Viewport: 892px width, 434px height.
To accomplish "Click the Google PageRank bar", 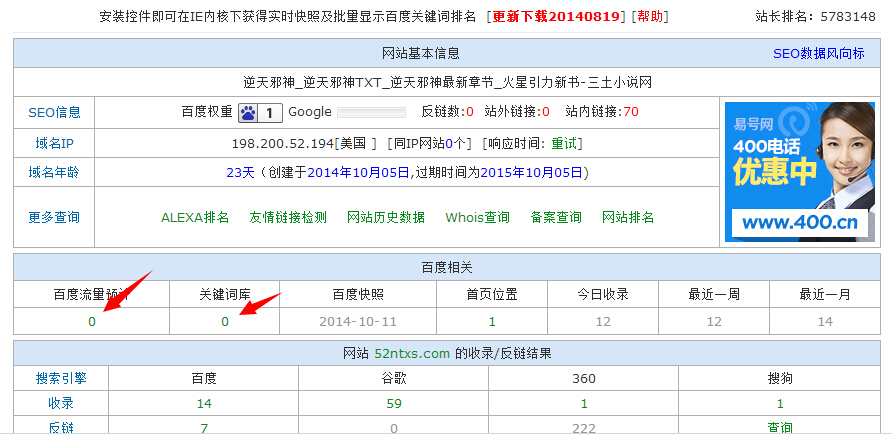I will pyautogui.click(x=371, y=112).
